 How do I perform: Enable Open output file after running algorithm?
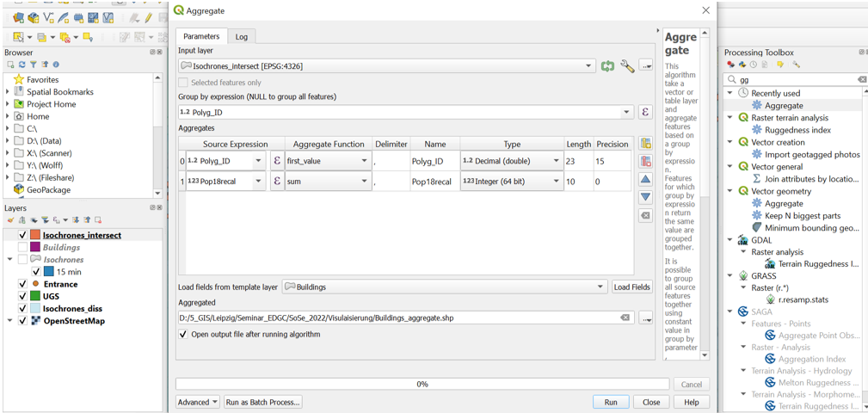[183, 335]
